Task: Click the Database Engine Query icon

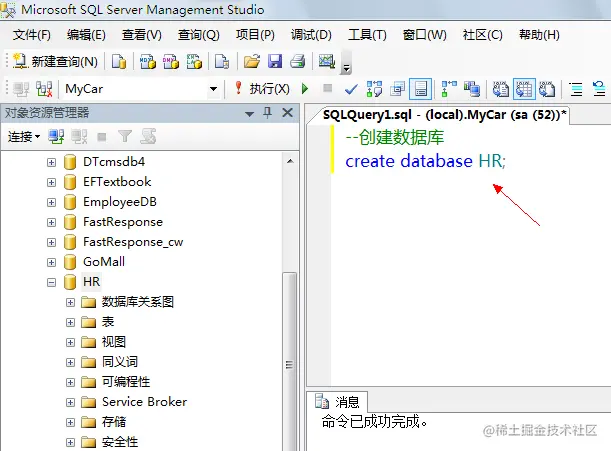Action: 119,62
